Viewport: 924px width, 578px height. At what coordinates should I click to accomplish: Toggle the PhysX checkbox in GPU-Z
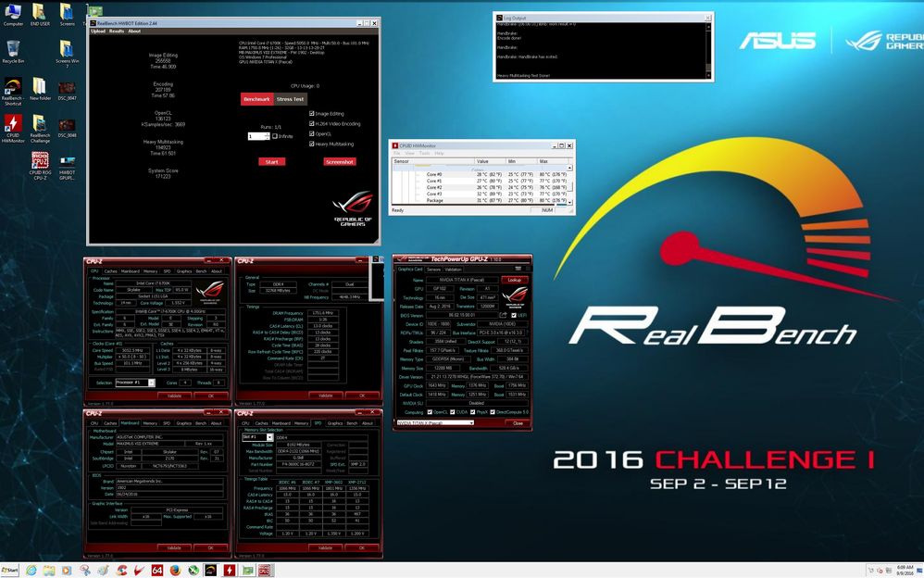pyautogui.click(x=472, y=412)
